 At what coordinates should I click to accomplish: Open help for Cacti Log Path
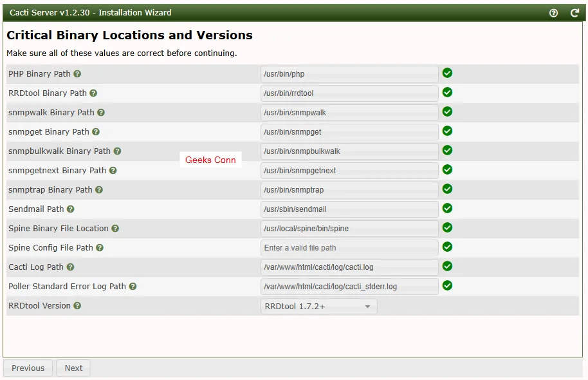[x=71, y=267]
